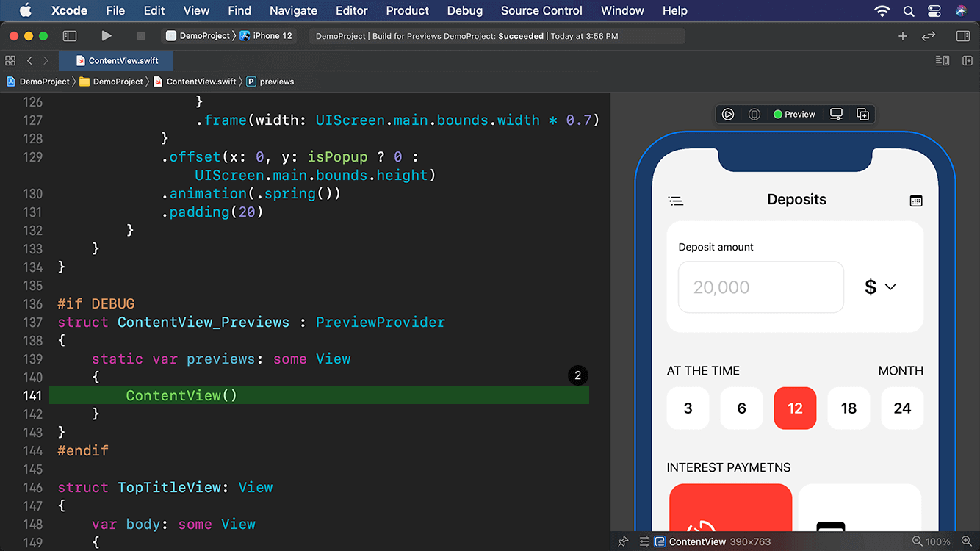The width and height of the screenshot is (980, 551).
Task: Open the preview adjustments sliders icon
Action: 644,541
